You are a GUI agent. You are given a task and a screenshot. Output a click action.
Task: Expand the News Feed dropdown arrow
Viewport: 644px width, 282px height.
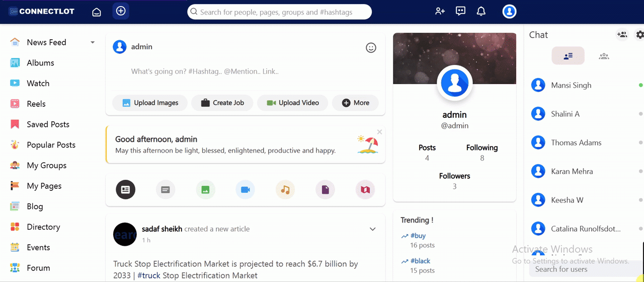[93, 42]
